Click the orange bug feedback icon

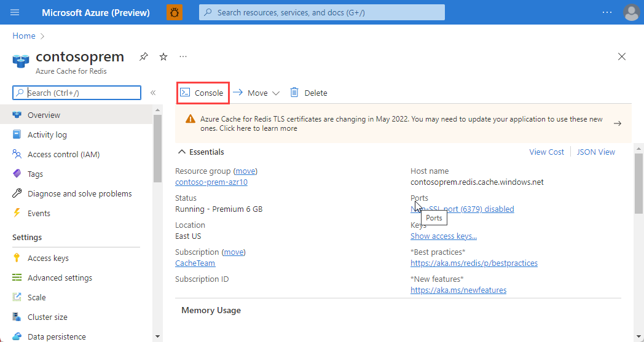point(175,12)
